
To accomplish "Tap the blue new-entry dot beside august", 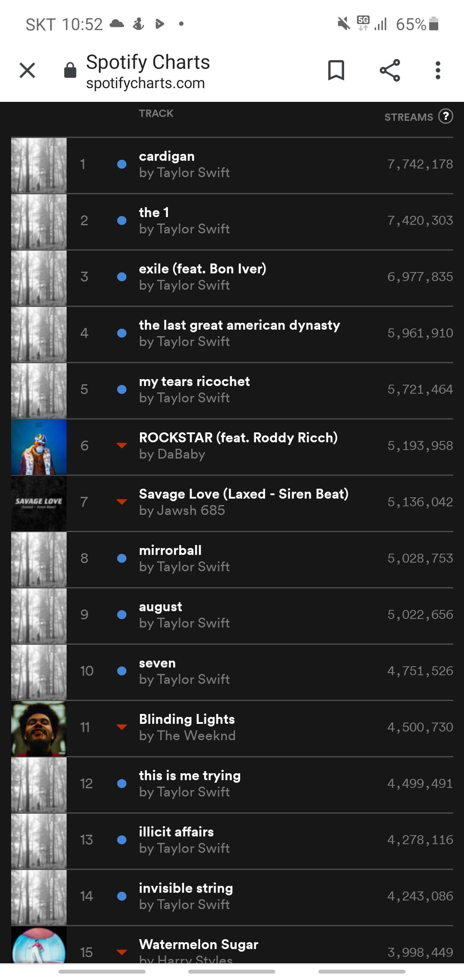I will [x=122, y=615].
